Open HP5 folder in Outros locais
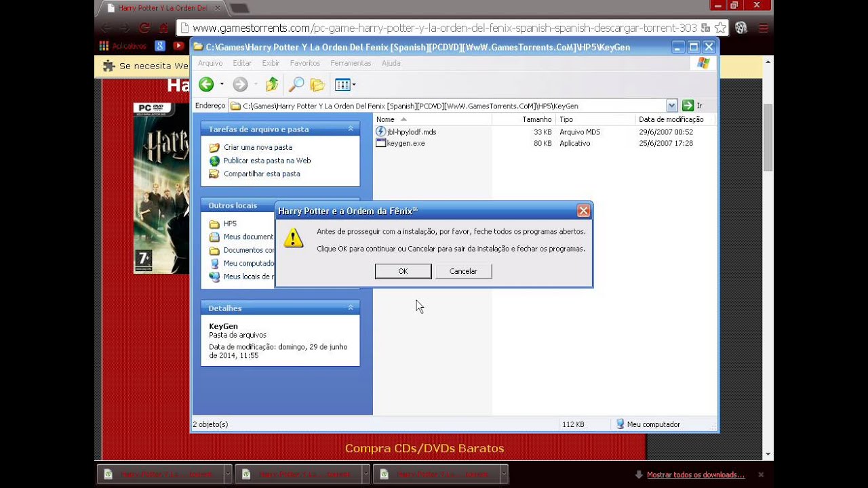This screenshot has width=868, height=488. (x=230, y=224)
